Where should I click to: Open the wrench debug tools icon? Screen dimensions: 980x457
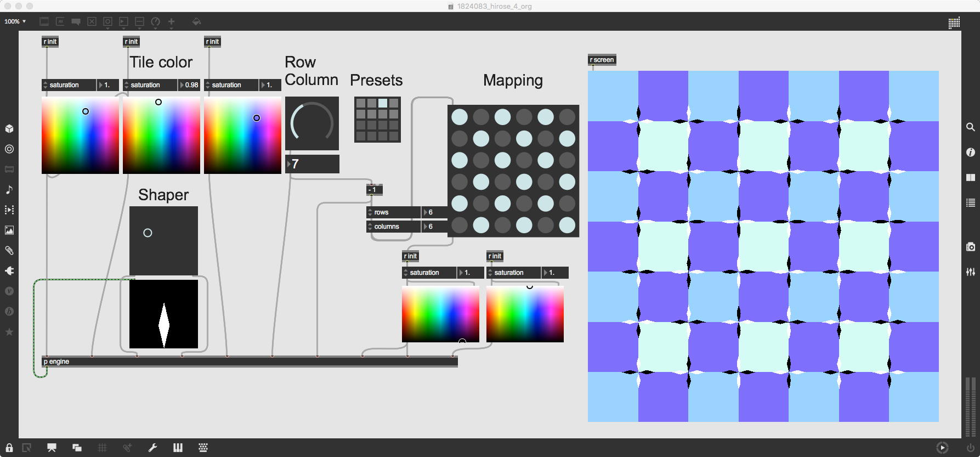152,448
